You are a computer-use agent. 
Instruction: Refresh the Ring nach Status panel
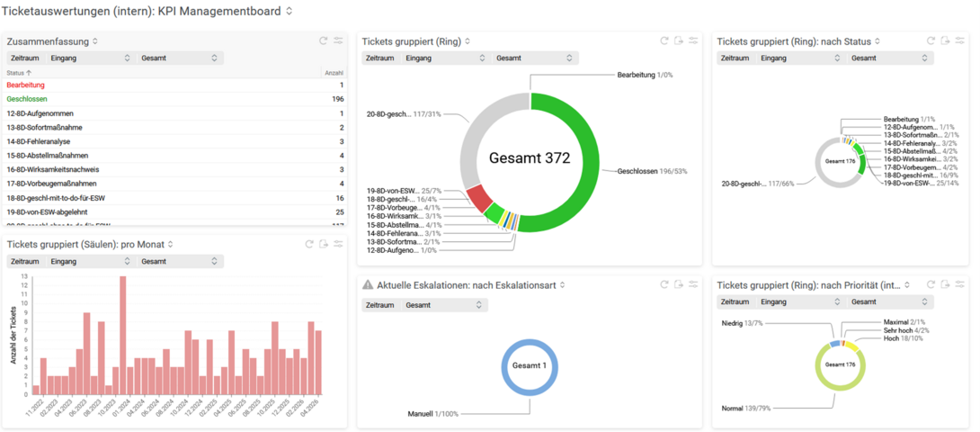pyautogui.click(x=931, y=40)
